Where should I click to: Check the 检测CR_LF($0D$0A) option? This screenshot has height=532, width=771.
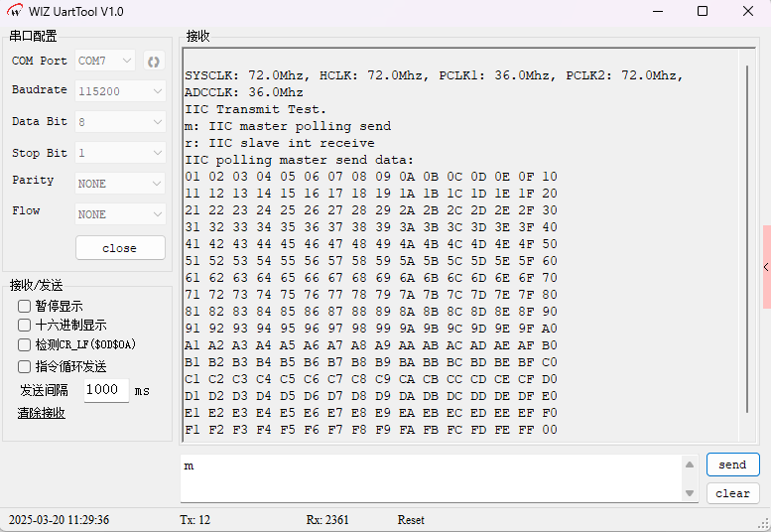click(x=25, y=344)
